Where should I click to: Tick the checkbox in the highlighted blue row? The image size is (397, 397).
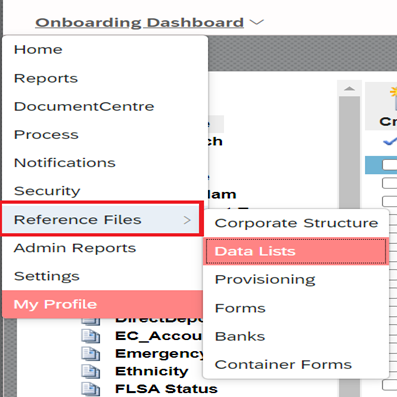click(x=389, y=165)
